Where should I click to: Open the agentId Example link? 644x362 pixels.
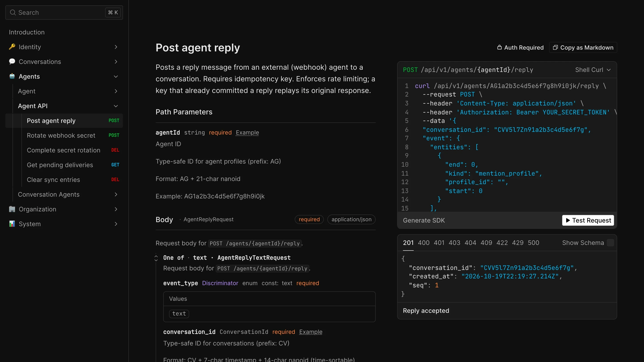pyautogui.click(x=247, y=133)
